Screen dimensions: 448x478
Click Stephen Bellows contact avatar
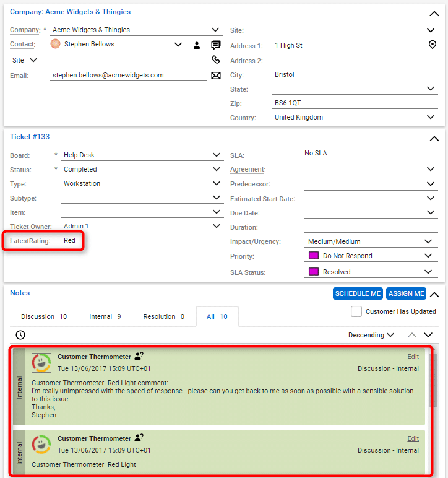tap(55, 44)
